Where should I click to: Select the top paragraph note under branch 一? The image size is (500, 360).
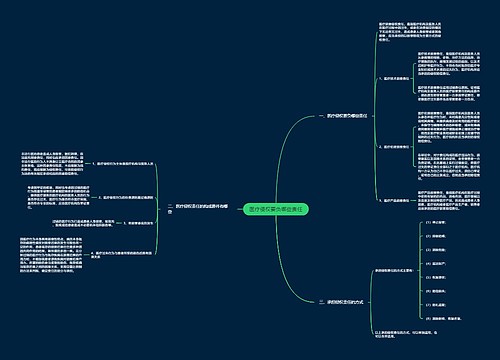click(410, 32)
